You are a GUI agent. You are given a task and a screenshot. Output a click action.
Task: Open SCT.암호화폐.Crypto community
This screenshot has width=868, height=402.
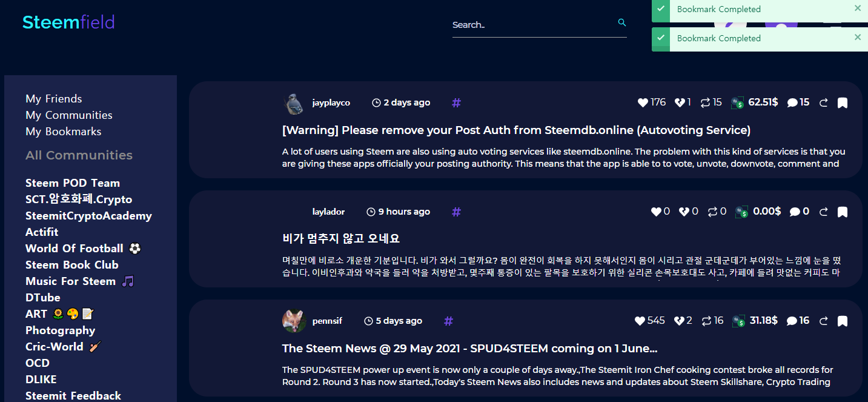79,199
